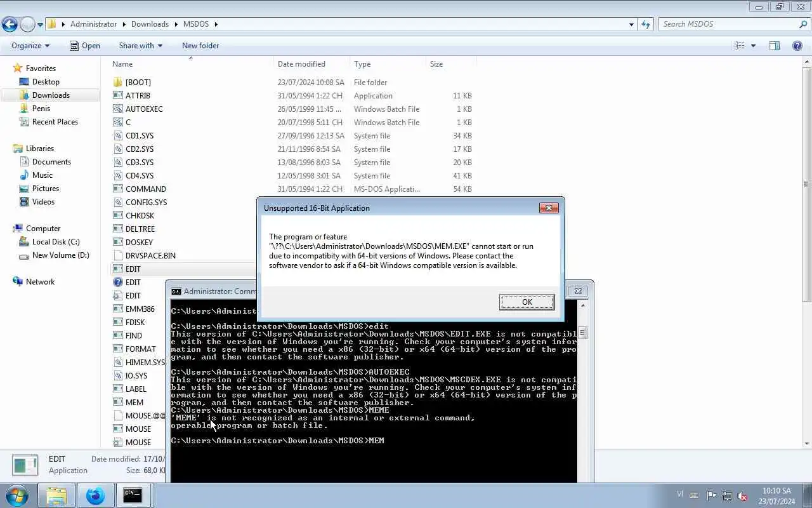Sort files by the Size column
812x508 pixels.
click(x=436, y=64)
